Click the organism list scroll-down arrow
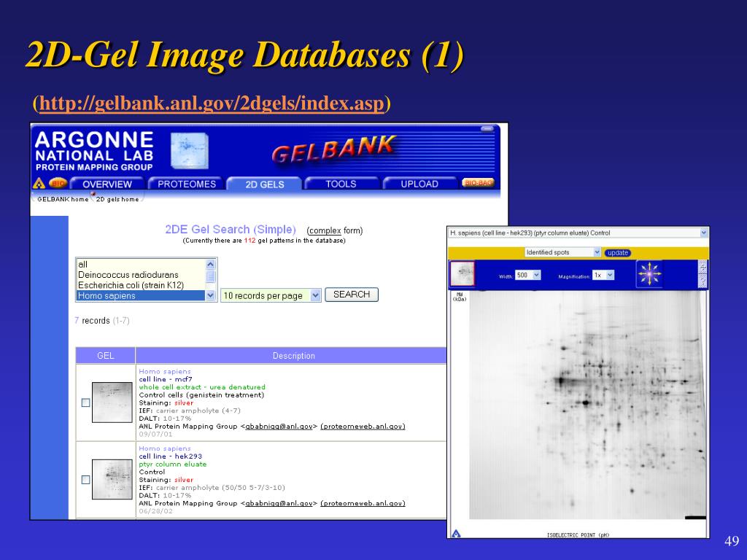The height and width of the screenshot is (560, 747). coord(211,296)
